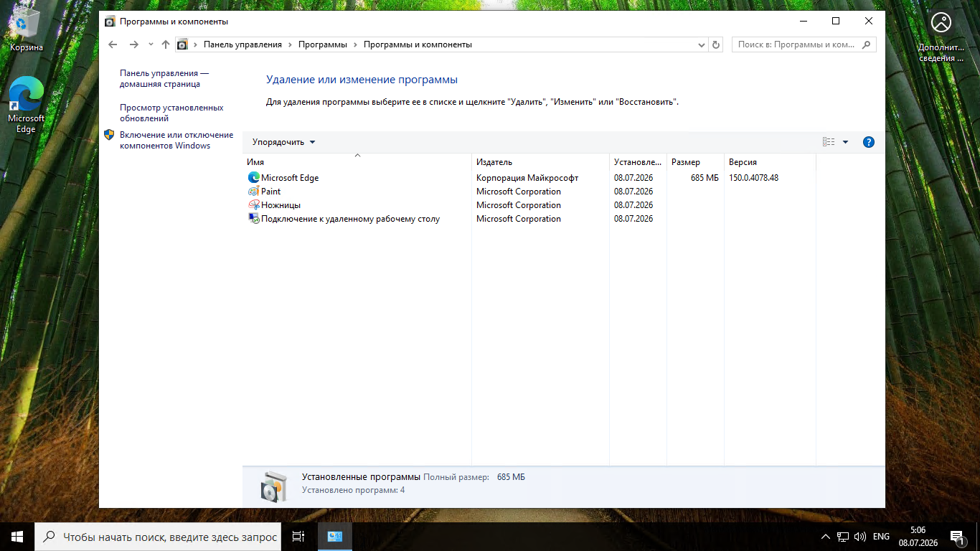Expand the address bar history dropdown
The image size is (980, 551).
(x=702, y=44)
